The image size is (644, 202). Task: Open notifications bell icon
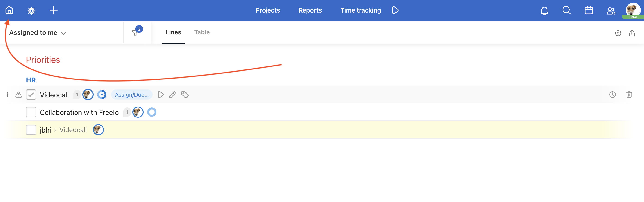(x=544, y=10)
